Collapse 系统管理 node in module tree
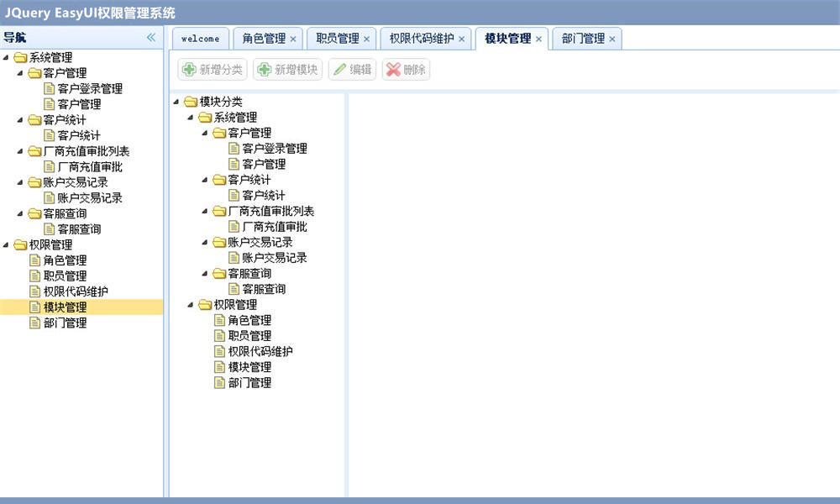Image resolution: width=840 pixels, height=504 pixels. point(191,118)
